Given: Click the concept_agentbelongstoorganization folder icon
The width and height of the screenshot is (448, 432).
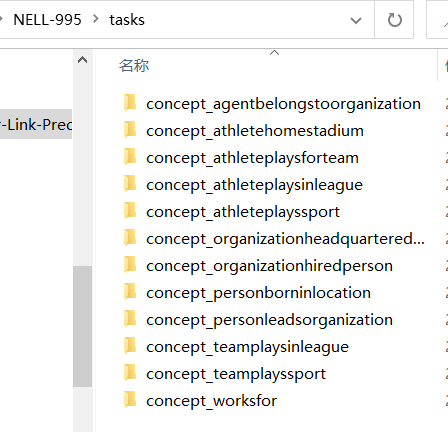Looking at the screenshot, I should 130,102.
